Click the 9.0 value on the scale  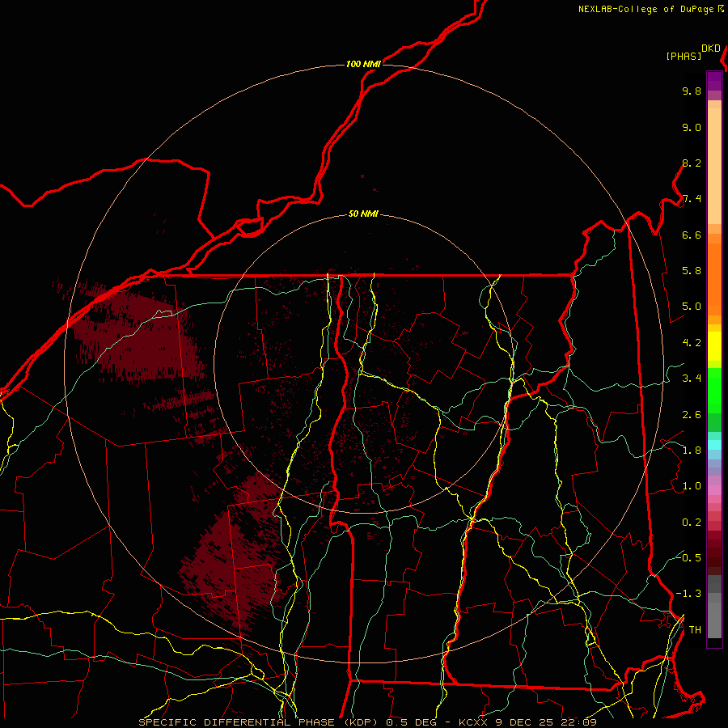pos(692,127)
